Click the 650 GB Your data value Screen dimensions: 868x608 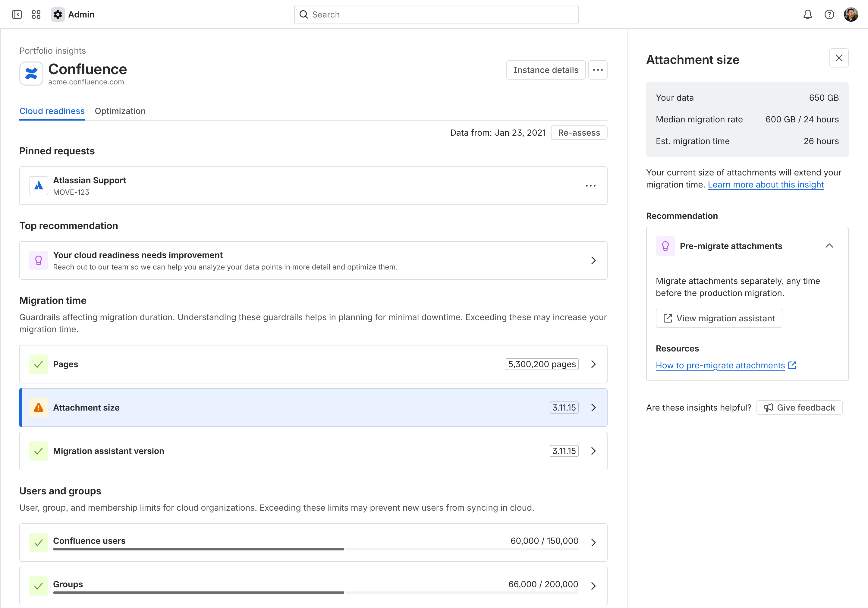tap(824, 98)
